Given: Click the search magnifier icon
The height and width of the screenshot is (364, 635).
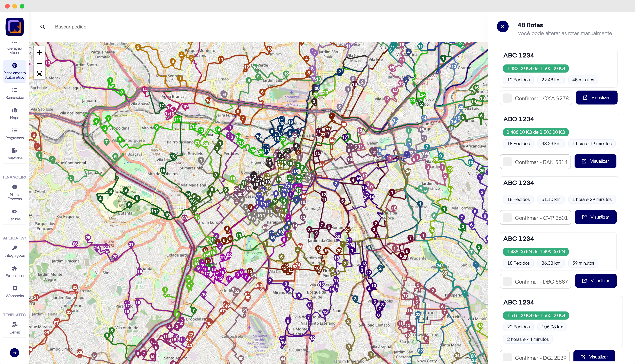Looking at the screenshot, I should click(42, 27).
